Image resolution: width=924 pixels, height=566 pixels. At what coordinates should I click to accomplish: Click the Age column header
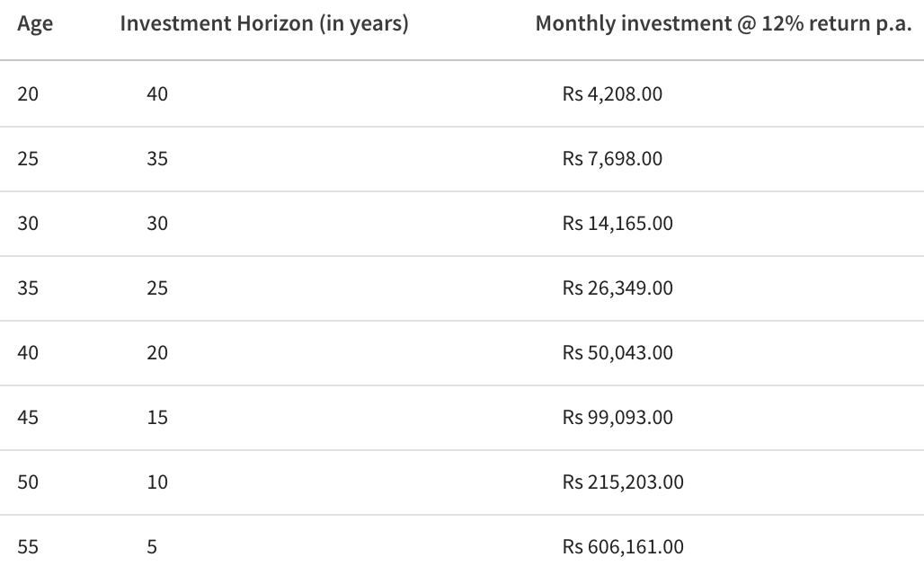(x=35, y=24)
